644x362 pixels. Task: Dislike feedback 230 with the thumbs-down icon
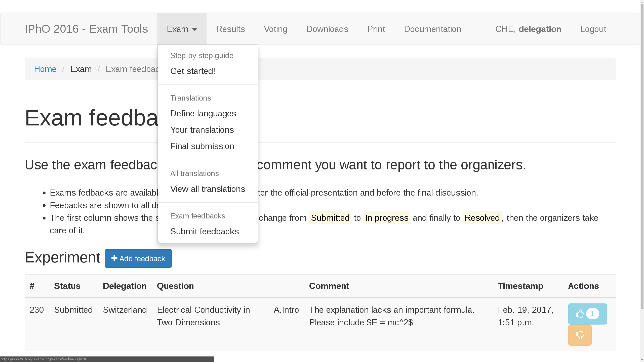[580, 335]
